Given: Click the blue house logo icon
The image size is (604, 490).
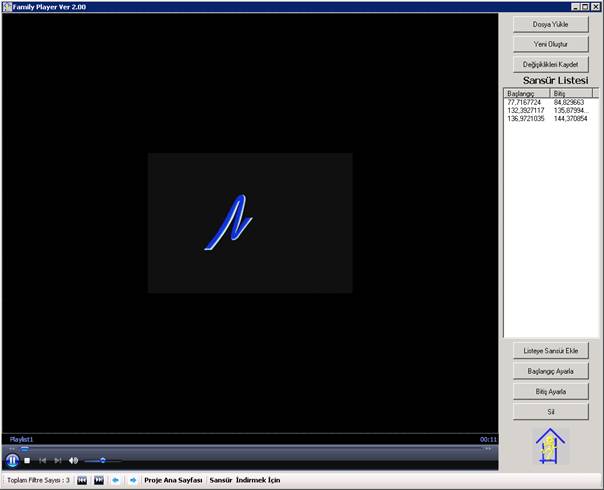Looking at the screenshot, I should [x=549, y=447].
